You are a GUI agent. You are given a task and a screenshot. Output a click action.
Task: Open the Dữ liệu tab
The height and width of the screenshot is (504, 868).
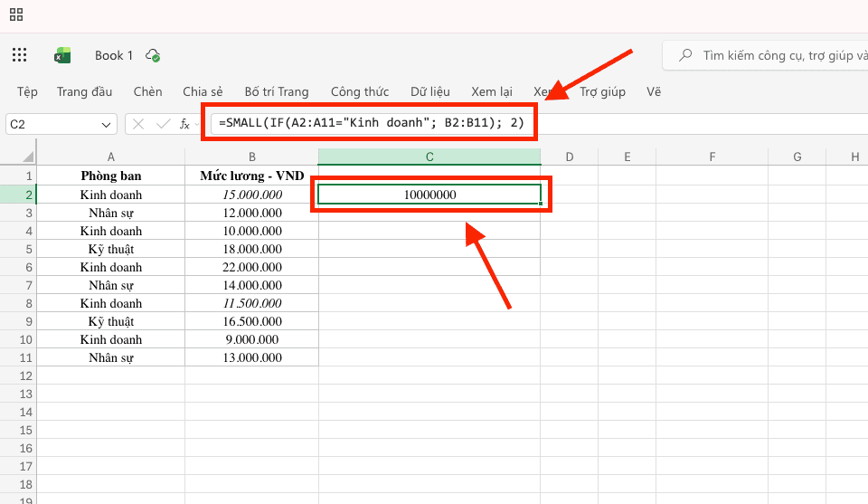430,91
